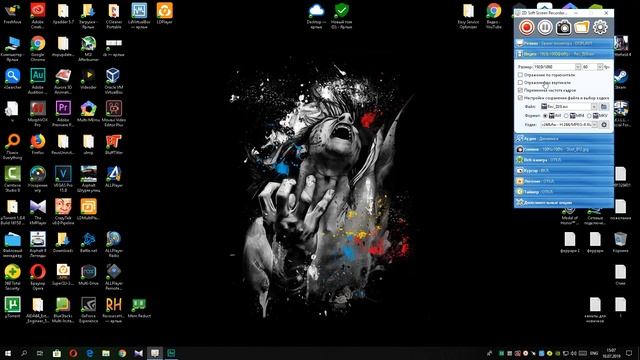The height and width of the screenshot is (360, 640).
Task: Open Oracle VM VirtualBox desktop icon
Action: 113,80
